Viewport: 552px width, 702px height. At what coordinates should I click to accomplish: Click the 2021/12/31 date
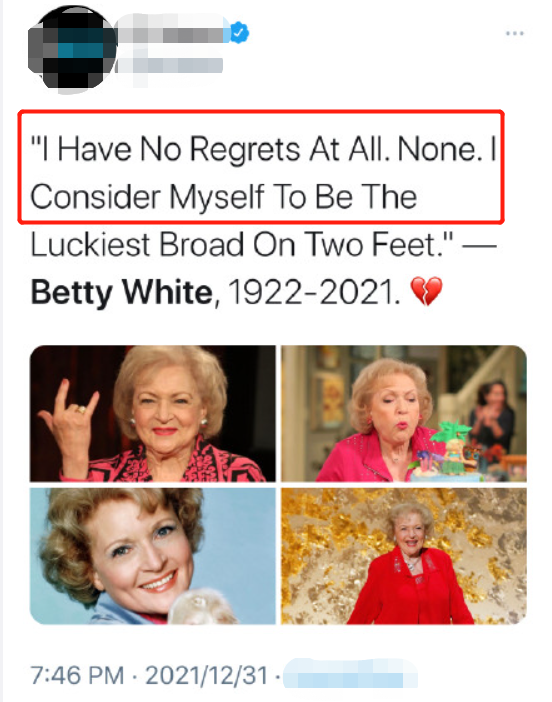point(206,675)
